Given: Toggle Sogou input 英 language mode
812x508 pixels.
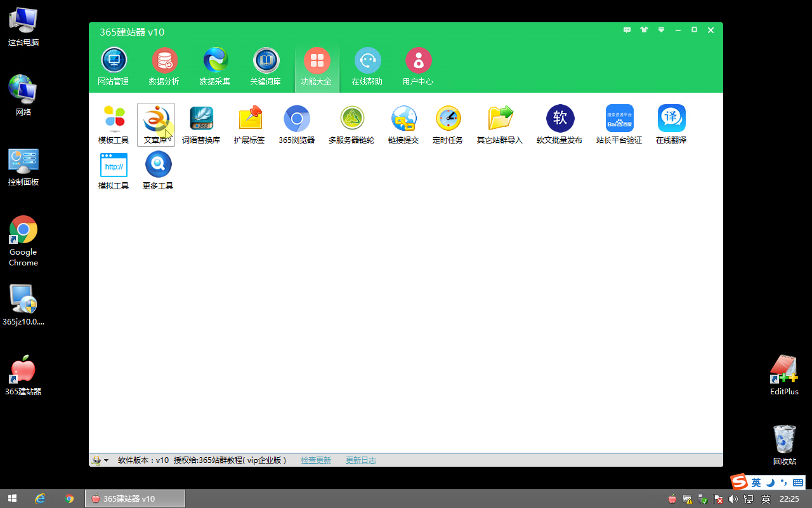Looking at the screenshot, I should [x=756, y=483].
